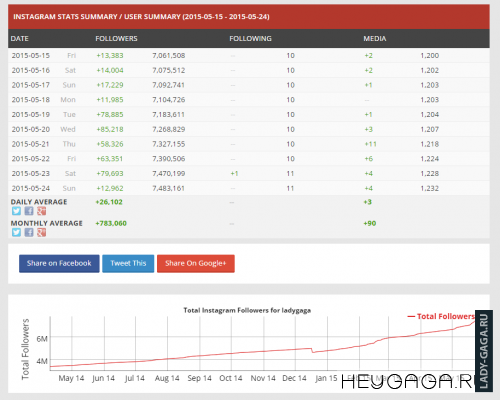This screenshot has width=500, height=400.
Task: Click May 14 label on chart axis
Action: point(71,378)
